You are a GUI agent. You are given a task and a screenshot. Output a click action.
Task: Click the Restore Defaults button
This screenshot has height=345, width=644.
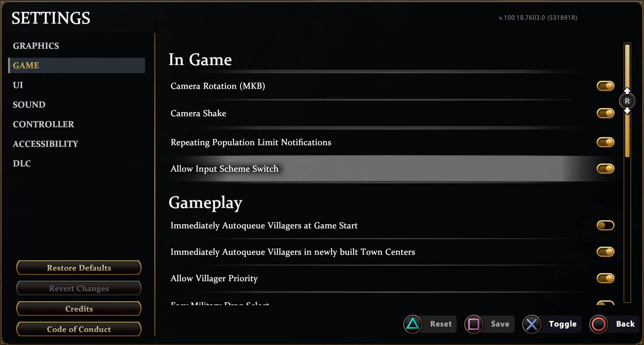(x=79, y=268)
